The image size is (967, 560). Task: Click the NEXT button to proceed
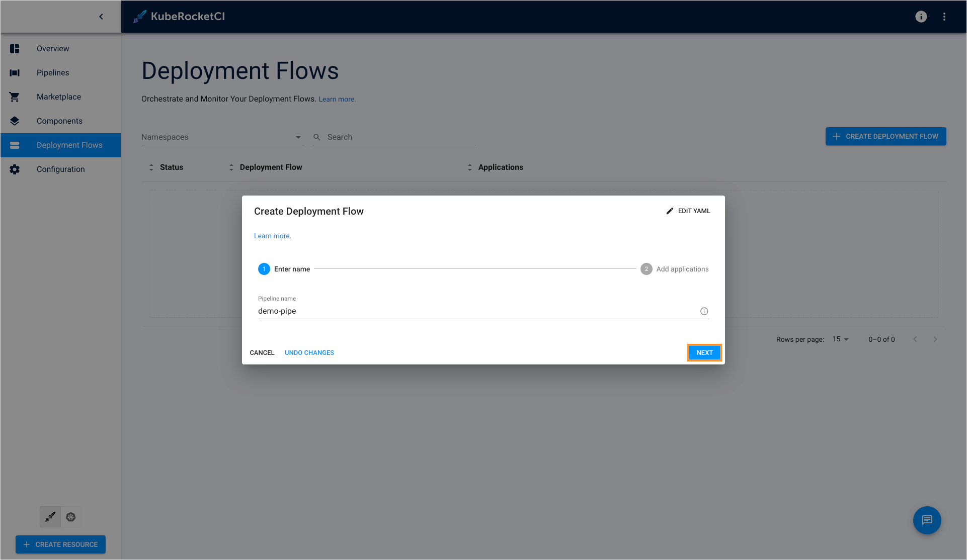point(704,352)
